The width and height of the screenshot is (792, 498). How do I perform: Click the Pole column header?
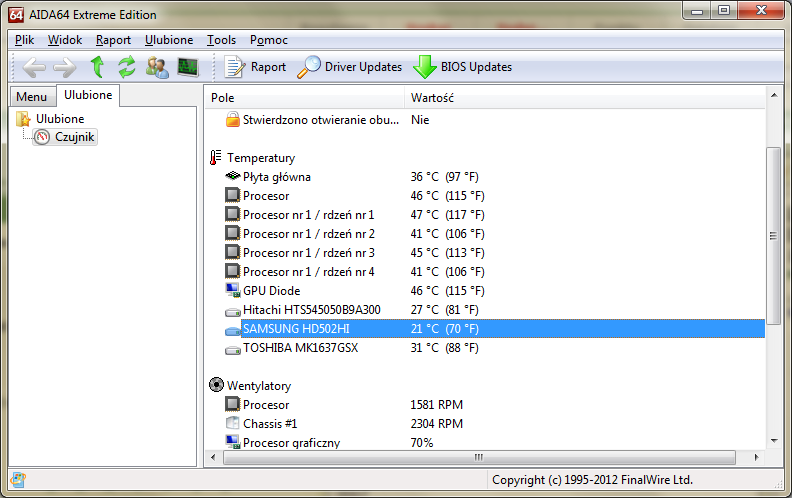click(x=305, y=98)
